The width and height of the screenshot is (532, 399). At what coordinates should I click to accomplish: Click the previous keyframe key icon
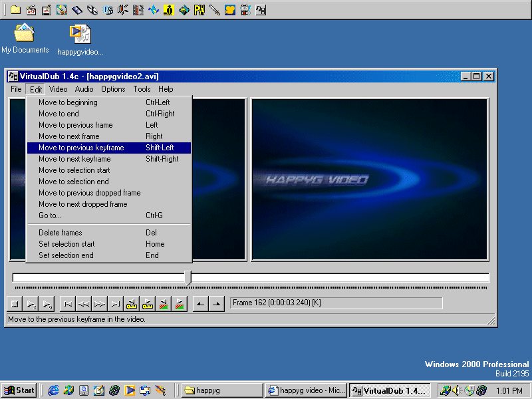point(132,304)
